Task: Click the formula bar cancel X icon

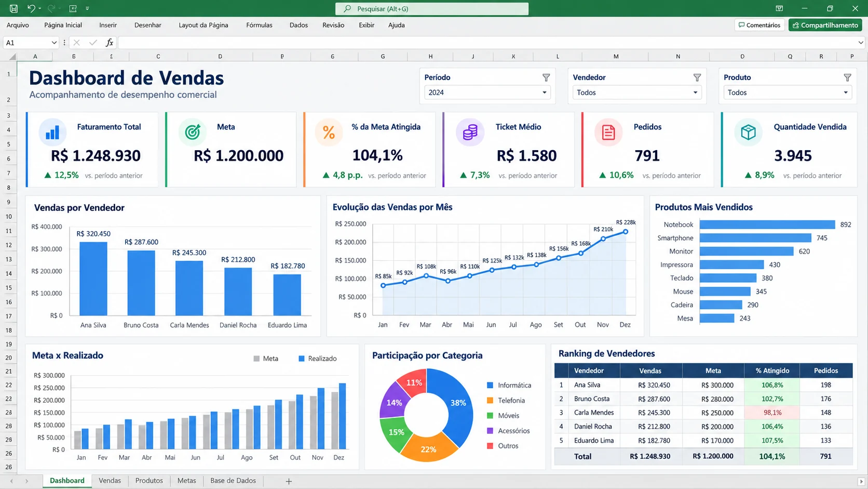Action: pyautogui.click(x=77, y=43)
